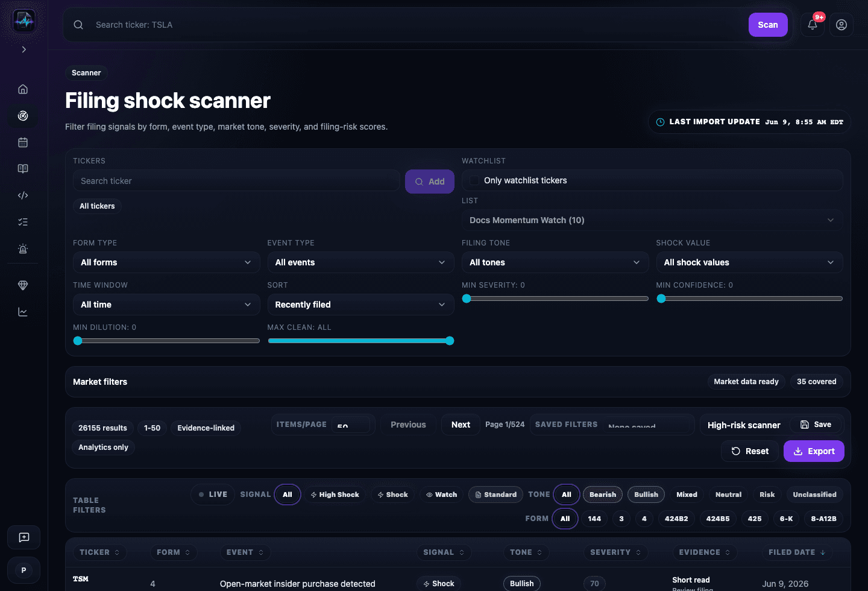Click the Export button

(814, 451)
